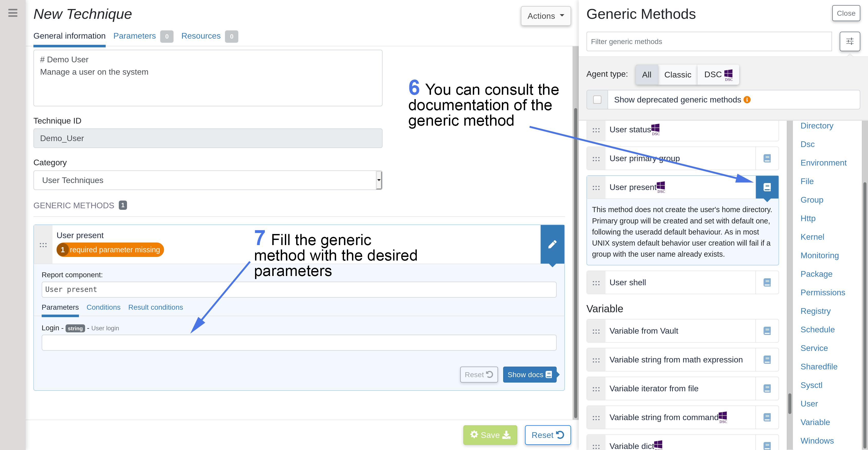Select the All agent type toggle
The image size is (868, 450).
(x=646, y=74)
